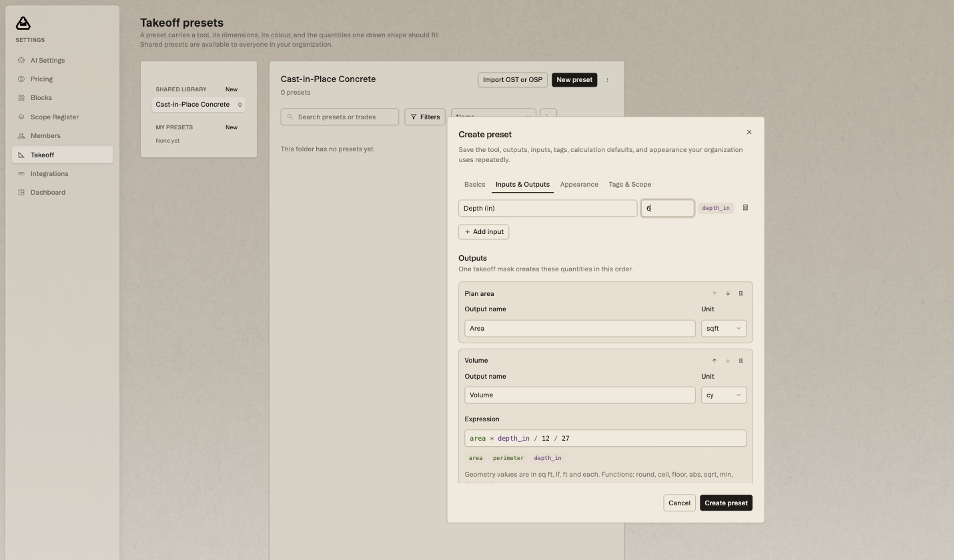The image size is (954, 560).
Task: Open the Tags & Scope tab
Action: click(630, 184)
